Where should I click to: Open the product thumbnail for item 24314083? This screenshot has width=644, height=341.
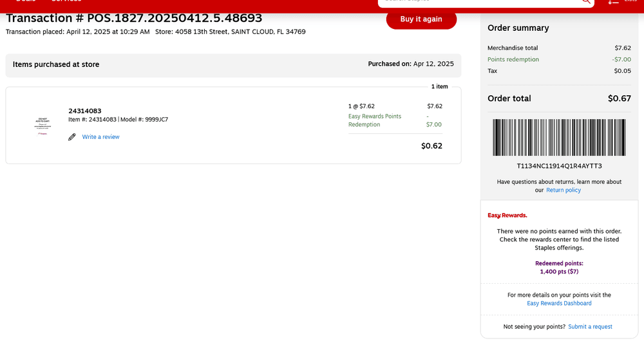point(43,126)
